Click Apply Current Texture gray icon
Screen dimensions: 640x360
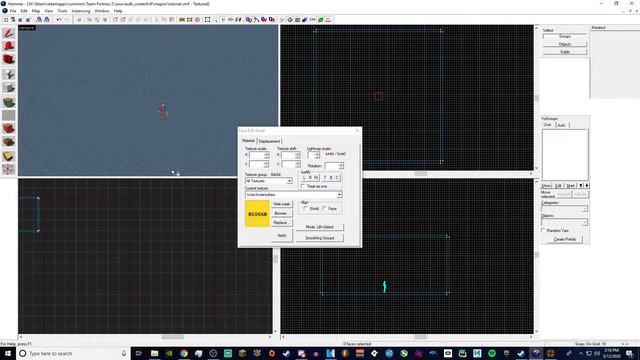point(9,116)
